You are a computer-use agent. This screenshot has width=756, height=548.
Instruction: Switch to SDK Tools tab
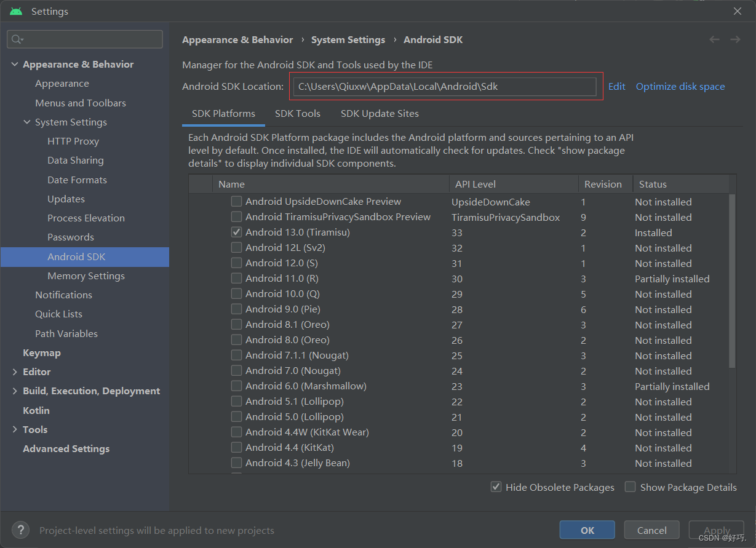point(298,113)
